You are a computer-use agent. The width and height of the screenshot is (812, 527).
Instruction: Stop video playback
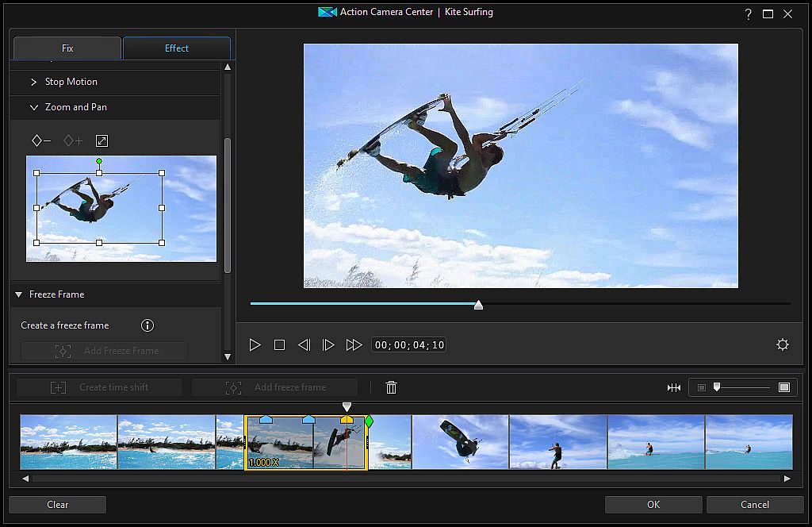[279, 344]
